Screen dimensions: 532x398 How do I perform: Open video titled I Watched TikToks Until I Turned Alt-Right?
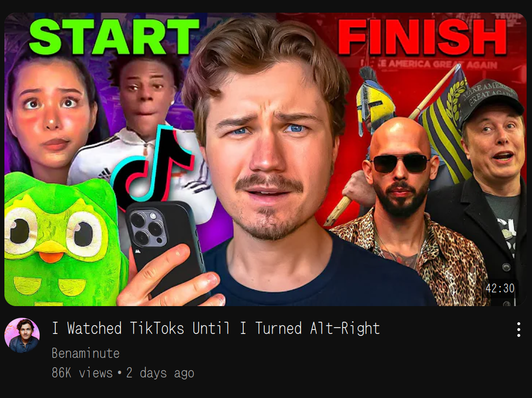(x=216, y=328)
